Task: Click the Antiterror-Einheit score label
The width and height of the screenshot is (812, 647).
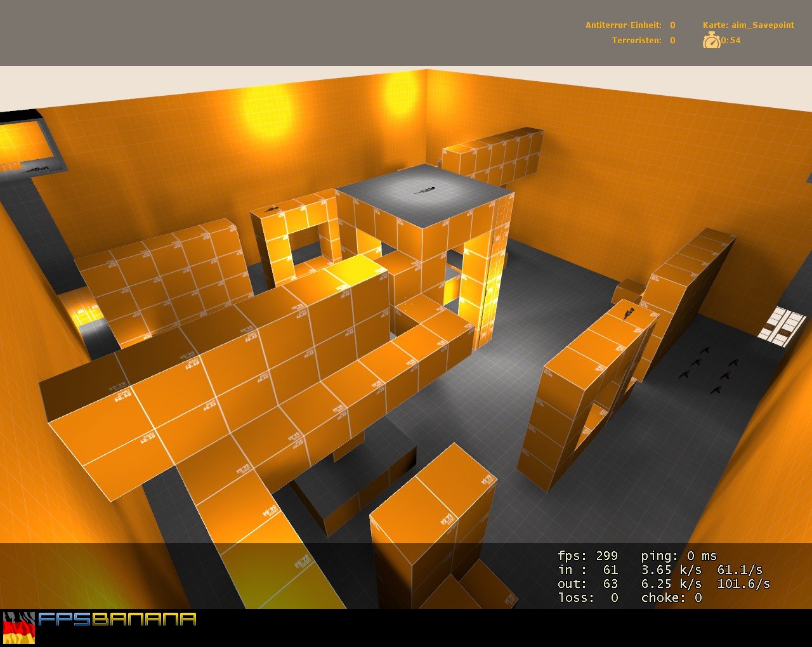Action: (623, 25)
